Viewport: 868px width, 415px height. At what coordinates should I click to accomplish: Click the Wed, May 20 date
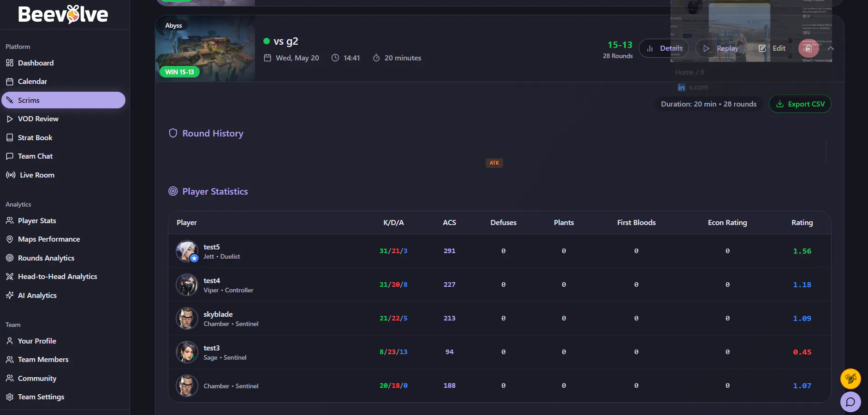click(x=297, y=58)
